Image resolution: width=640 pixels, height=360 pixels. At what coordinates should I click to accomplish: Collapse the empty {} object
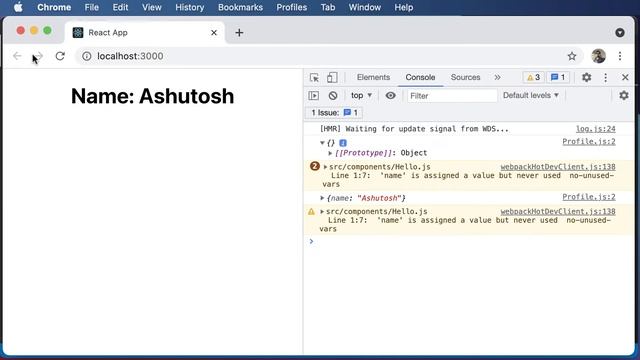click(x=322, y=143)
